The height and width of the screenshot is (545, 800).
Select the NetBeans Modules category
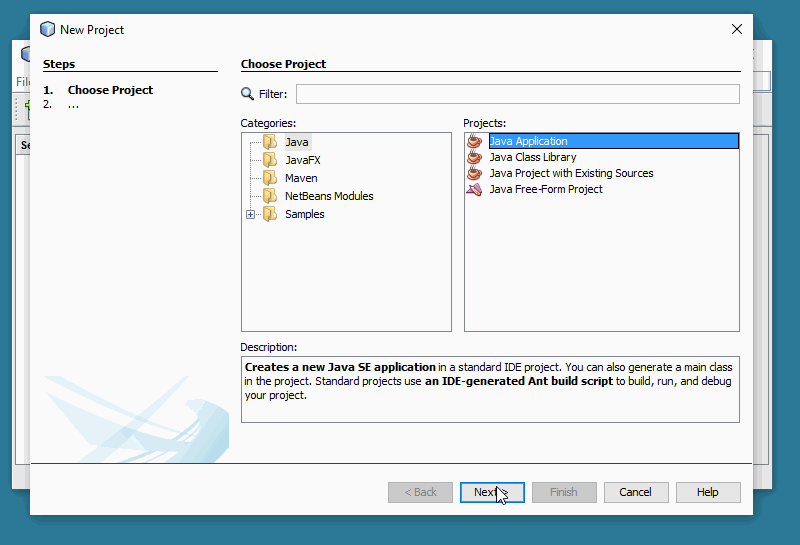(x=329, y=196)
